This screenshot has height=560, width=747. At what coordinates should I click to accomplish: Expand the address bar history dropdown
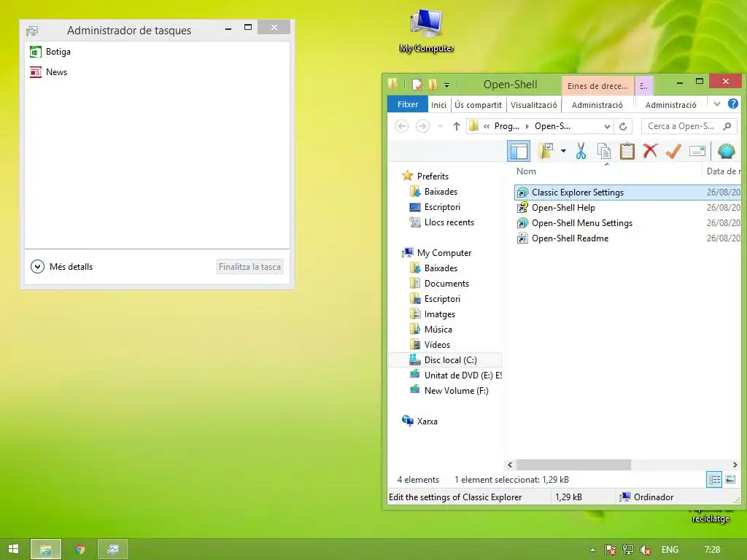coord(607,126)
